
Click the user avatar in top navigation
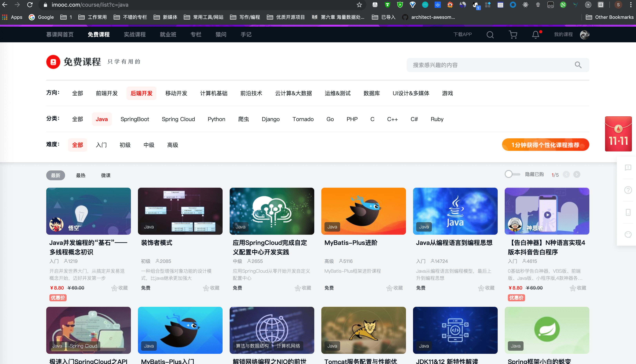(x=584, y=34)
